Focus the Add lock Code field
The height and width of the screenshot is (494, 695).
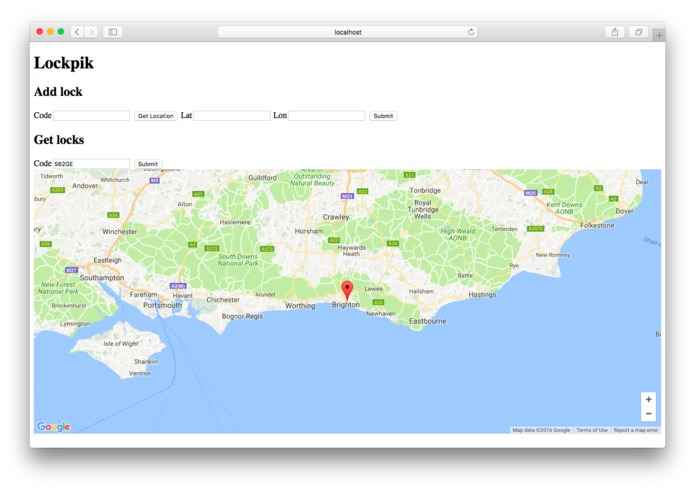[x=91, y=116]
